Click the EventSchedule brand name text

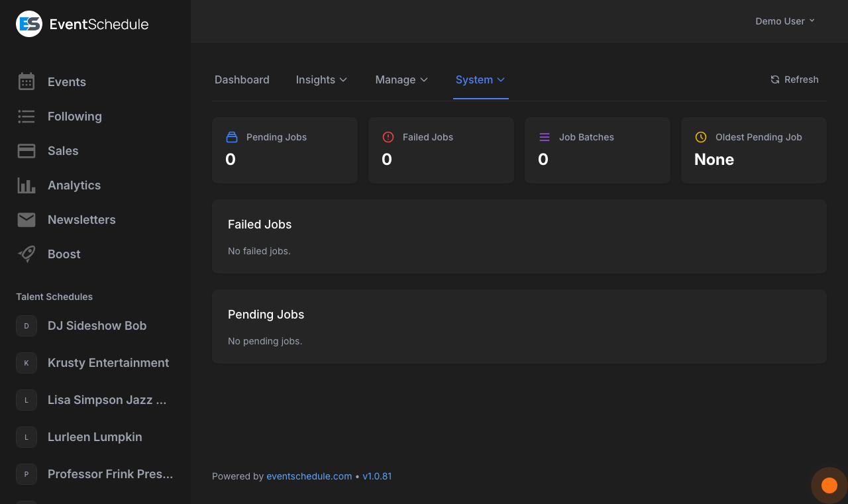99,25
